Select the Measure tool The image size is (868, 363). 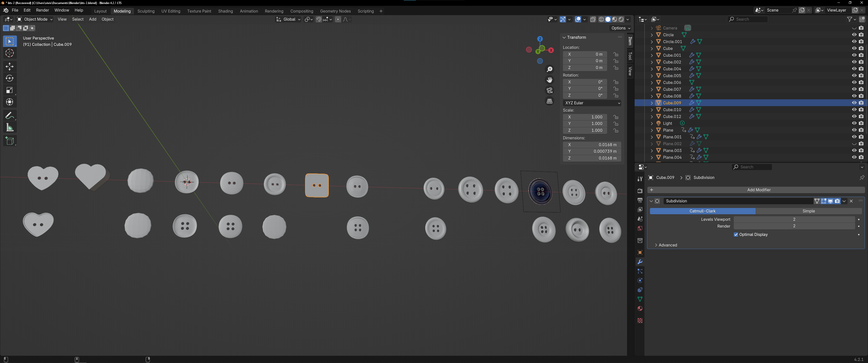coord(9,127)
